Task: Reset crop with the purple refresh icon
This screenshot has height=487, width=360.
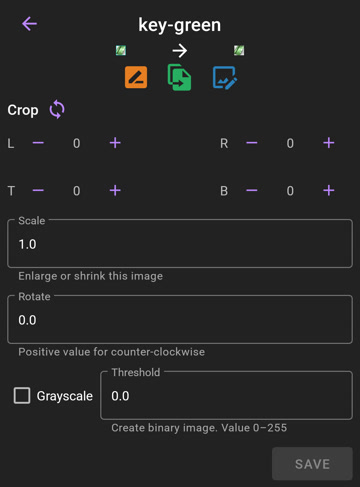Action: [x=57, y=109]
